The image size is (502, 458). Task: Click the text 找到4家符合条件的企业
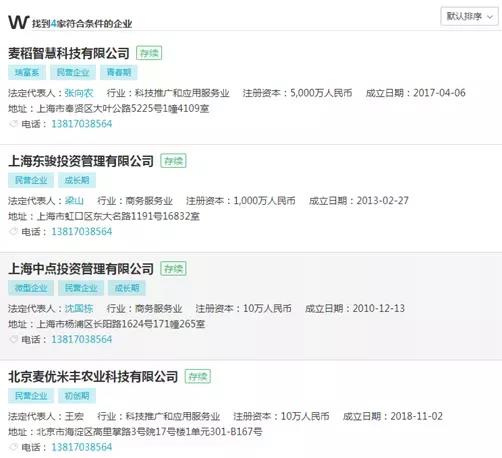pyautogui.click(x=82, y=24)
